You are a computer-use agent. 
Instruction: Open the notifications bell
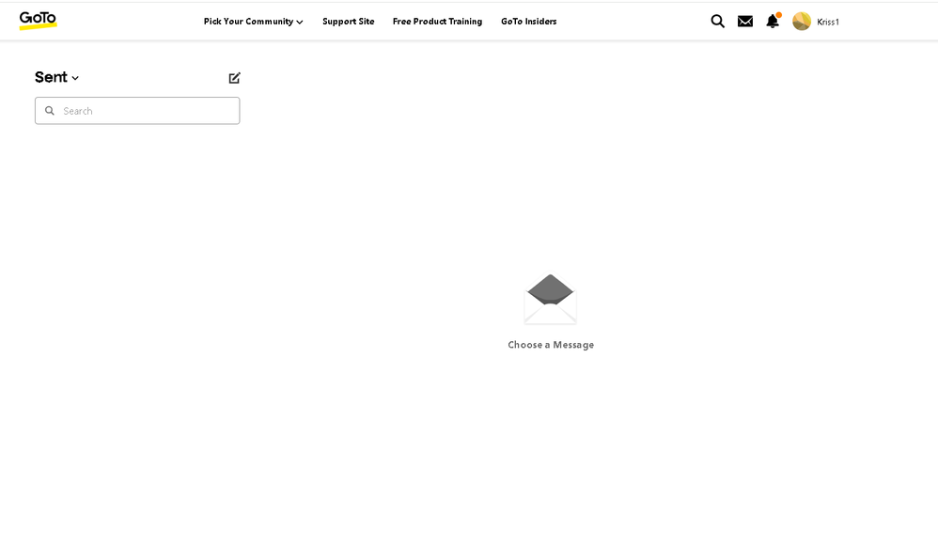coord(772,22)
